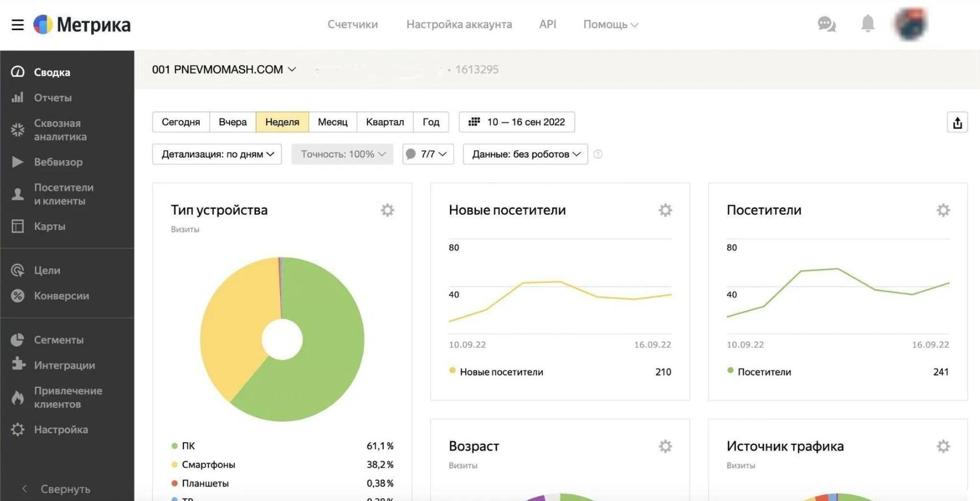Open the user avatar menu
Screen dimensions: 980x501
click(x=911, y=24)
